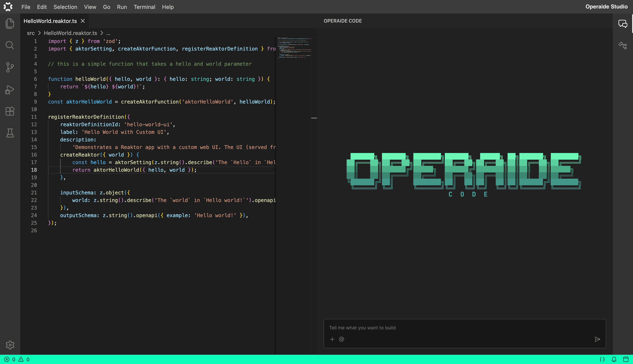Click the @ mention icon in chat input
This screenshot has height=364, width=633.
click(x=341, y=339)
